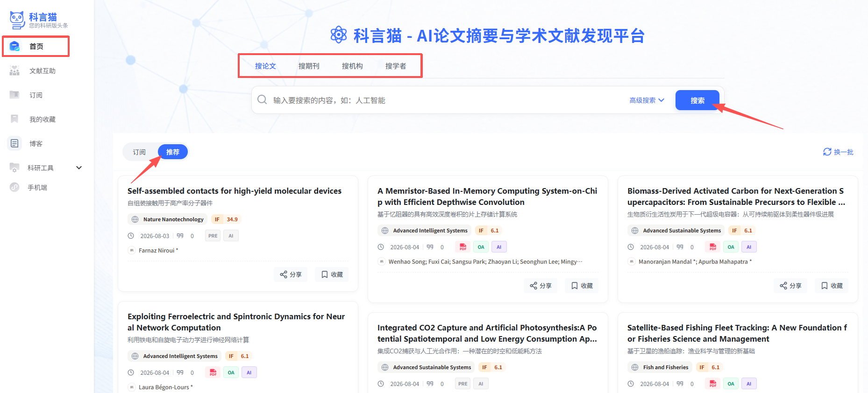Open paper 'Biomass-Derived Activated Carbon' title
This screenshot has width=868, height=393.
[x=736, y=196]
